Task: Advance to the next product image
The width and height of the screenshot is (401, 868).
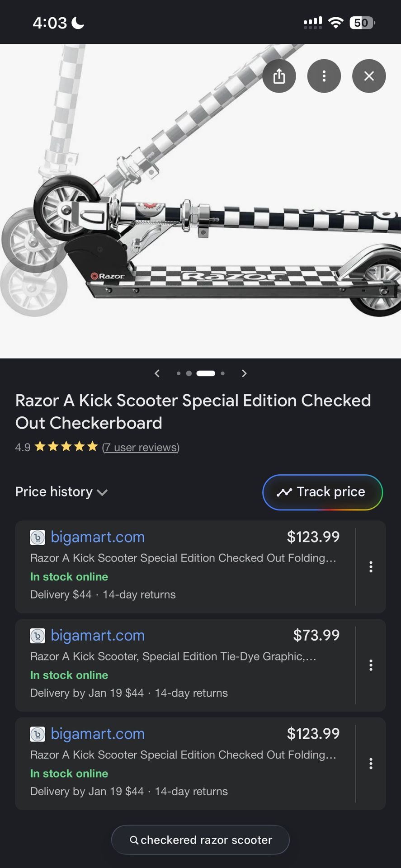Action: click(x=244, y=373)
